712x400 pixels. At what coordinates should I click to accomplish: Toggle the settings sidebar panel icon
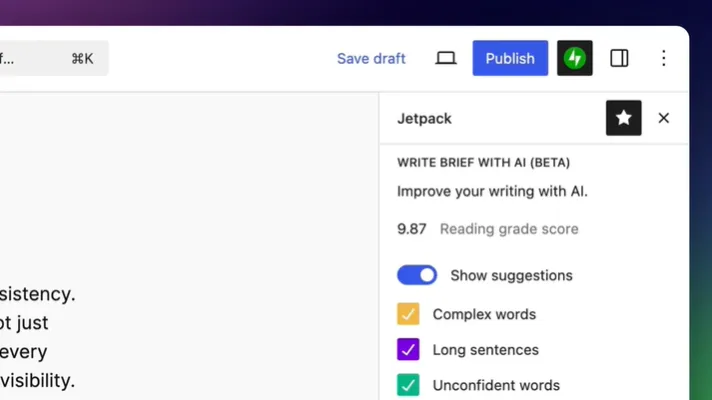(x=619, y=58)
